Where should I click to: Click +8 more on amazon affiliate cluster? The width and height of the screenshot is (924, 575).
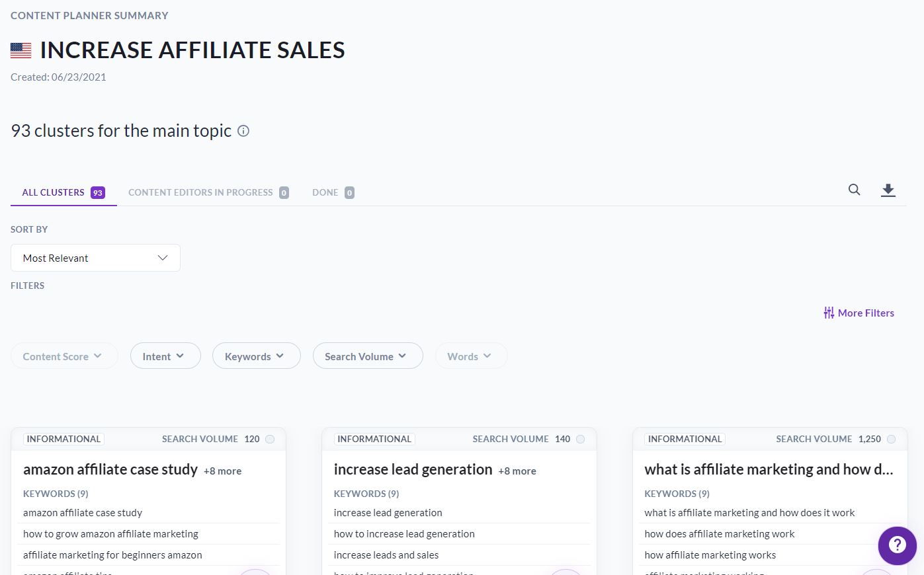[x=222, y=471]
